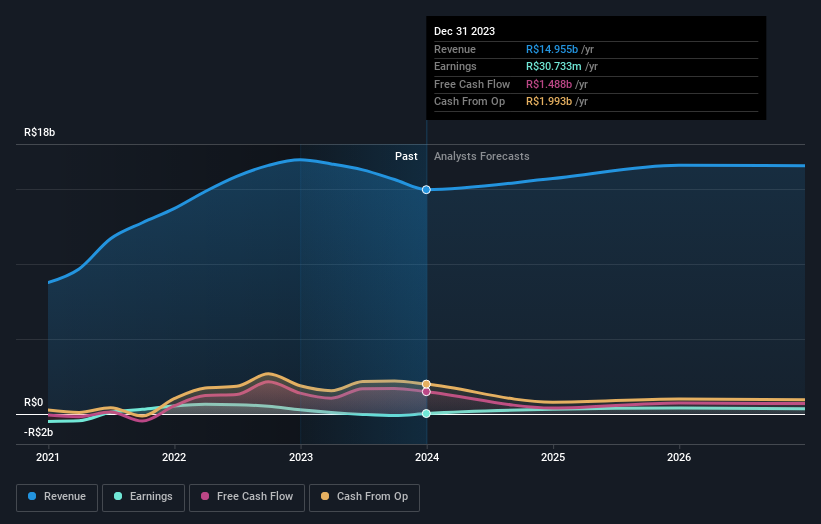Click the Analysts Forecasts label
821x524 pixels.
tap(482, 157)
